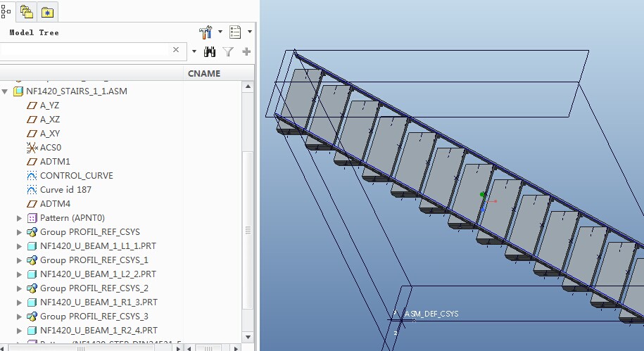The height and width of the screenshot is (351, 644).
Task: Click the binoculars find icon
Action: pyautogui.click(x=210, y=51)
